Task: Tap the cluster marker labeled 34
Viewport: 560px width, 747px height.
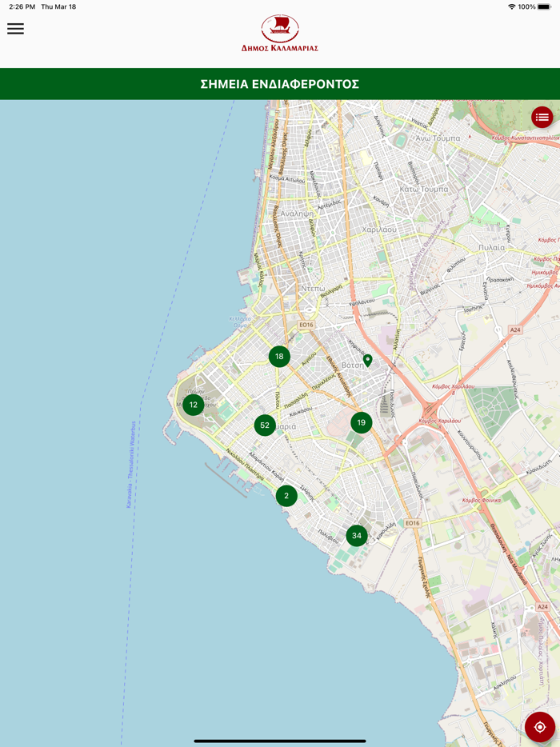Action: [x=357, y=535]
